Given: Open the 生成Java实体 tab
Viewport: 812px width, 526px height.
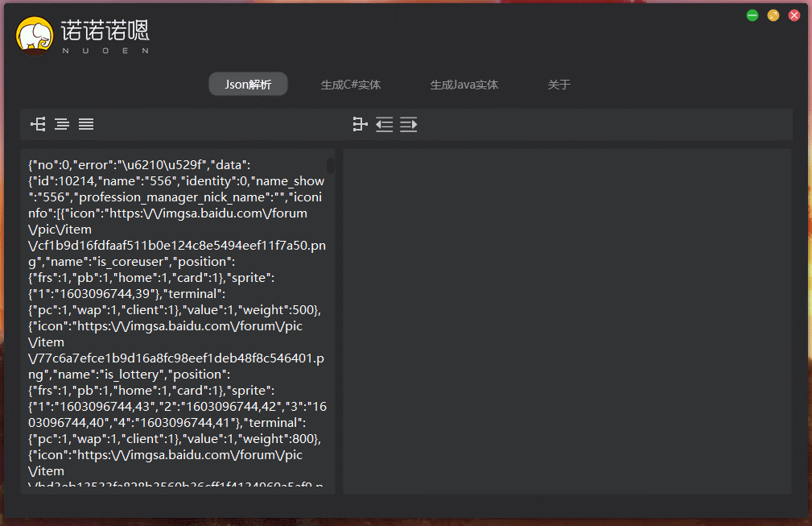Looking at the screenshot, I should (464, 85).
